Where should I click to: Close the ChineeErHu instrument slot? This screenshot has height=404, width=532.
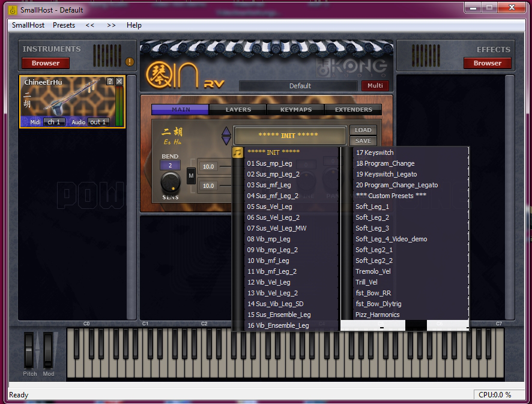click(119, 82)
